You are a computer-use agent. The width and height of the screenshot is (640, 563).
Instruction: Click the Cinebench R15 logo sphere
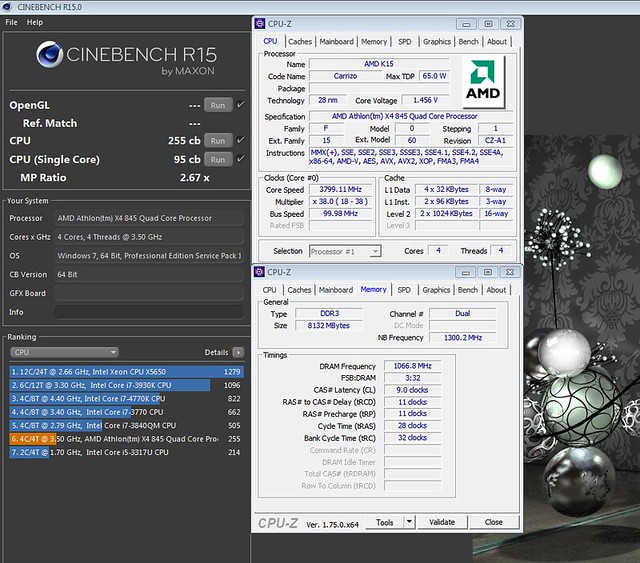click(49, 54)
